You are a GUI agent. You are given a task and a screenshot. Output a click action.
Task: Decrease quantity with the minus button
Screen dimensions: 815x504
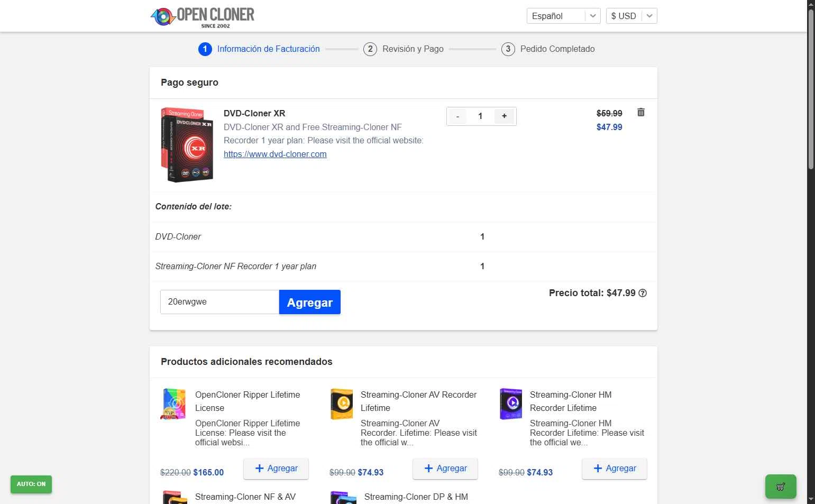click(457, 116)
